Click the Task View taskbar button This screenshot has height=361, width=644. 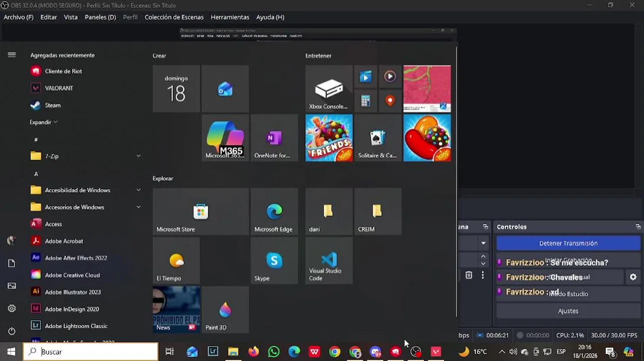pos(170,351)
